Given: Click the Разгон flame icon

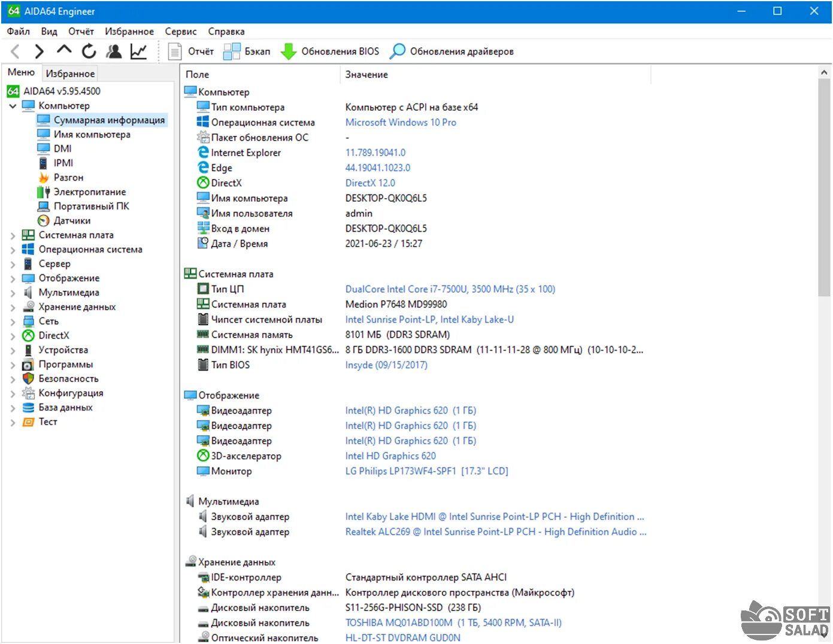Looking at the screenshot, I should [43, 177].
